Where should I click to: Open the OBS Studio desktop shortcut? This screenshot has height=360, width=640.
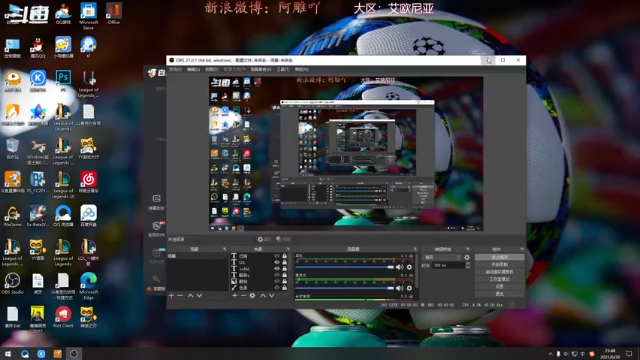13,283
